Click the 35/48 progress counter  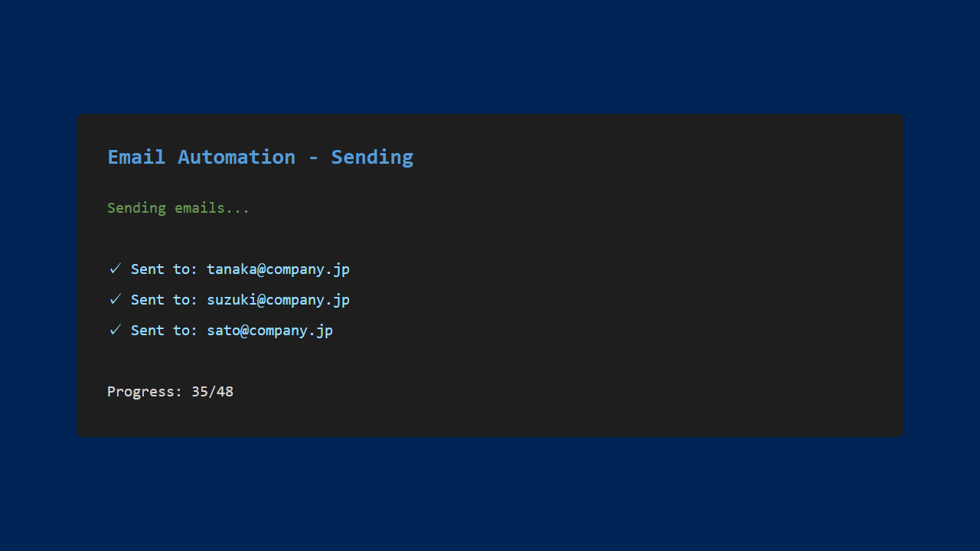pos(212,392)
